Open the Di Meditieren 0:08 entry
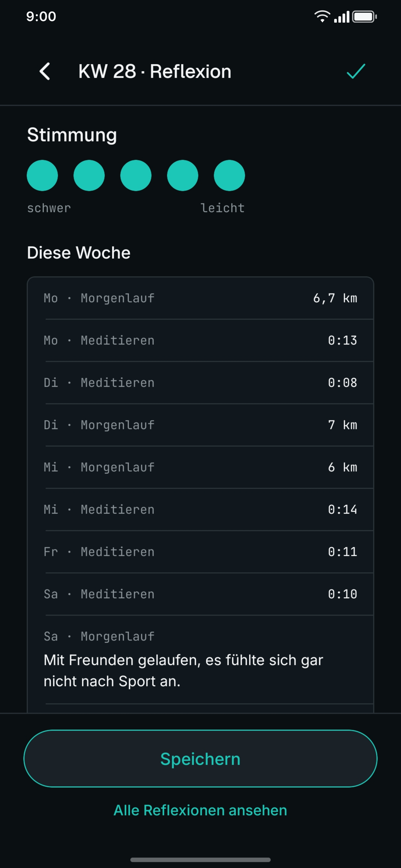The image size is (401, 868). [x=200, y=383]
